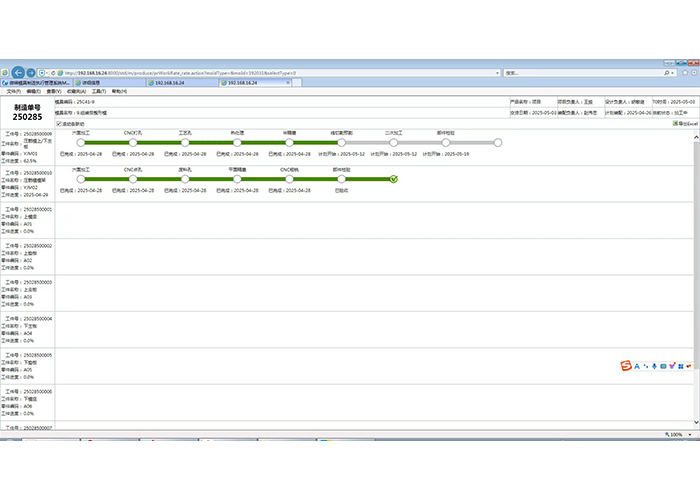Toggle the 滚动条联动 checkbox

[x=59, y=124]
